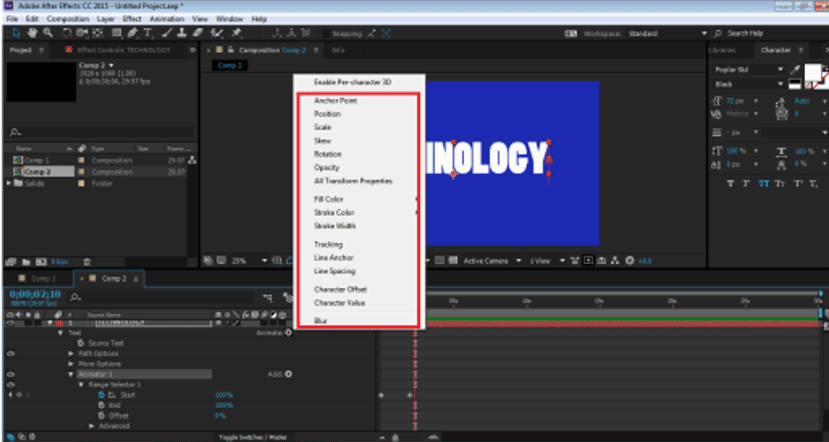The image size is (829, 442).
Task: Toggle eye visibility for Animator 1 row
Action: 11,374
